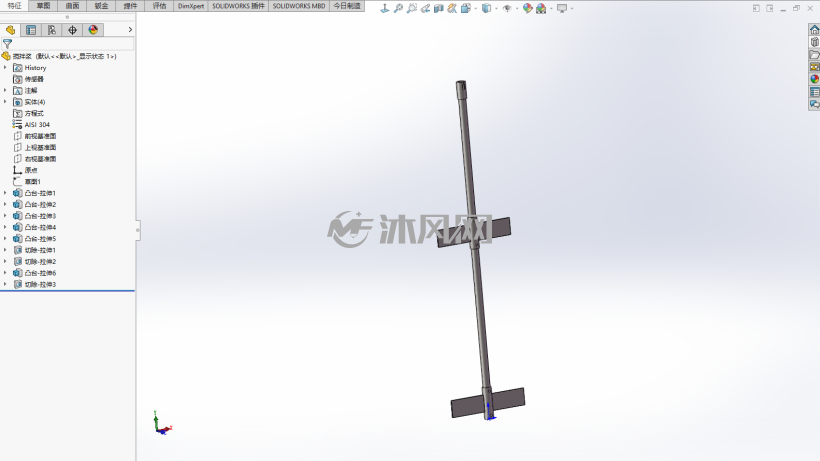Open the DimXpert tab
This screenshot has width=820, height=461.
tap(191, 6)
